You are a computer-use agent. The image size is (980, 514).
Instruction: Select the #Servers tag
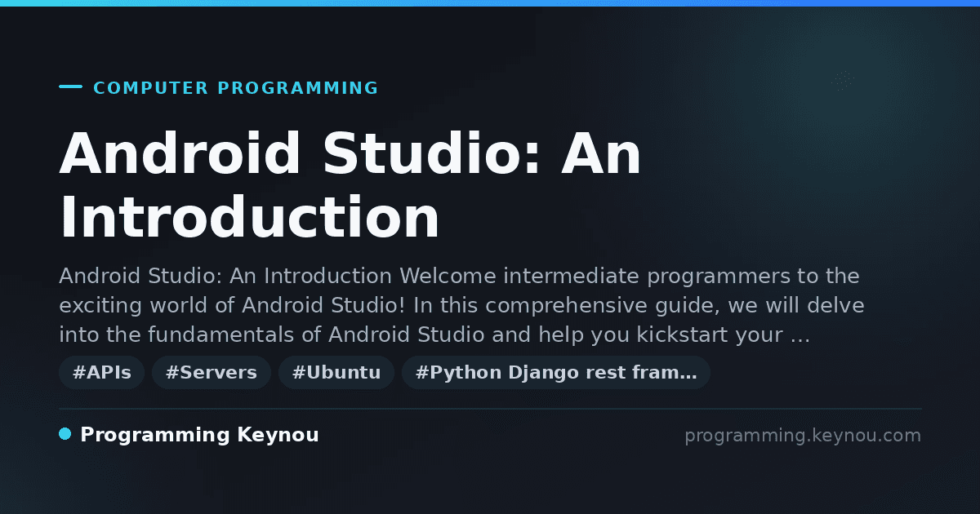click(212, 373)
